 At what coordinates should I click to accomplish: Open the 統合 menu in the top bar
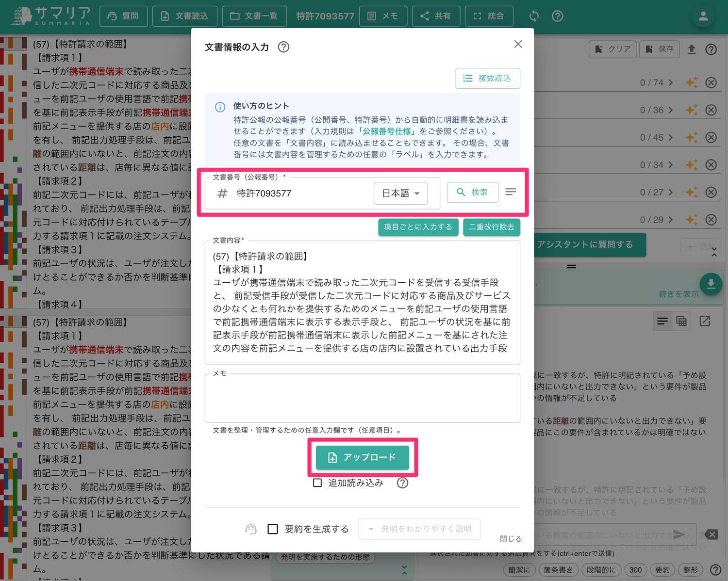click(x=489, y=16)
